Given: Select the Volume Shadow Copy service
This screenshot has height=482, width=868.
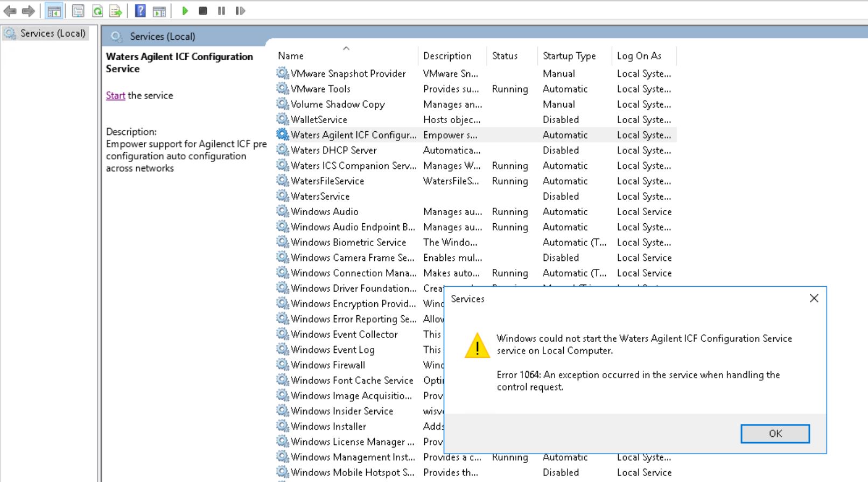Looking at the screenshot, I should [475, 104].
